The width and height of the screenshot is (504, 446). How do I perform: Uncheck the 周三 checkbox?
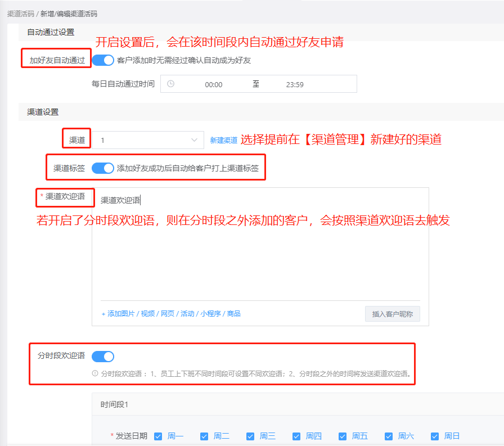(x=250, y=436)
